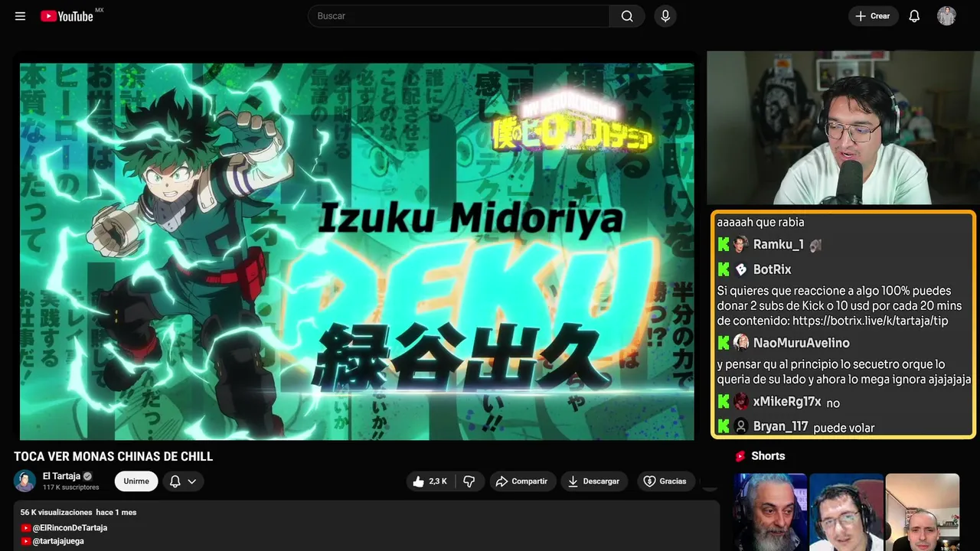Click chat message "puede volar"
Screen dimensions: 980x551
844,428
